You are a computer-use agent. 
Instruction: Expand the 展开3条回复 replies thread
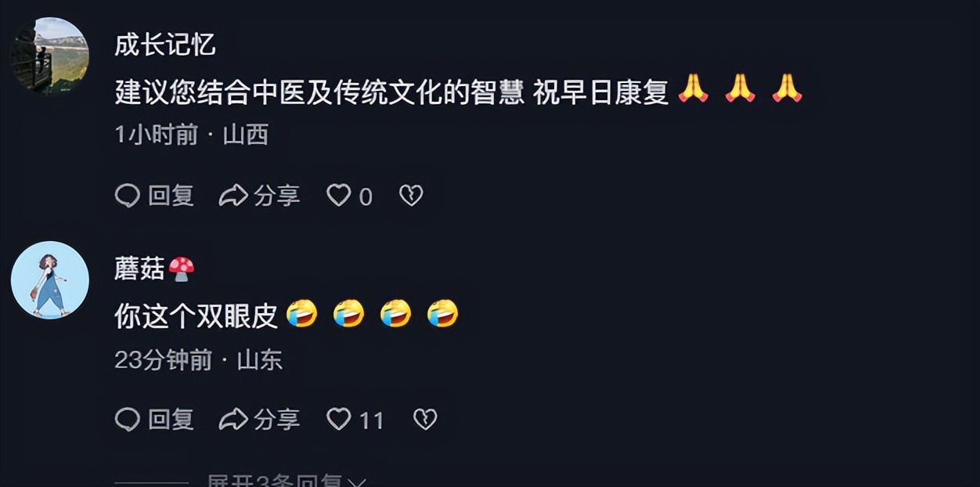(x=286, y=481)
